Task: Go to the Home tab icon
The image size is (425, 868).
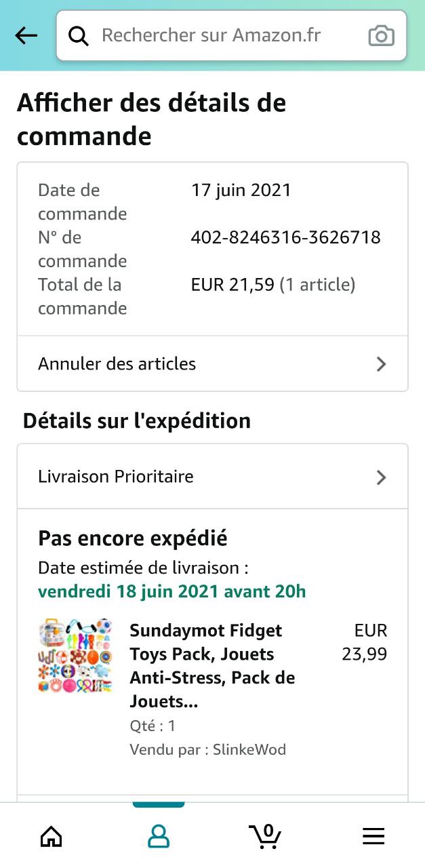Action: tap(52, 837)
